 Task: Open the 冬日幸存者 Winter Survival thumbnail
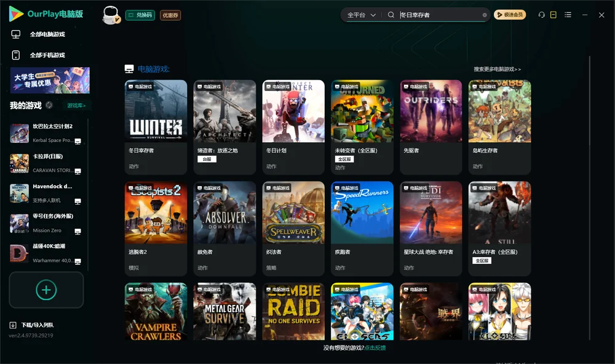click(156, 111)
